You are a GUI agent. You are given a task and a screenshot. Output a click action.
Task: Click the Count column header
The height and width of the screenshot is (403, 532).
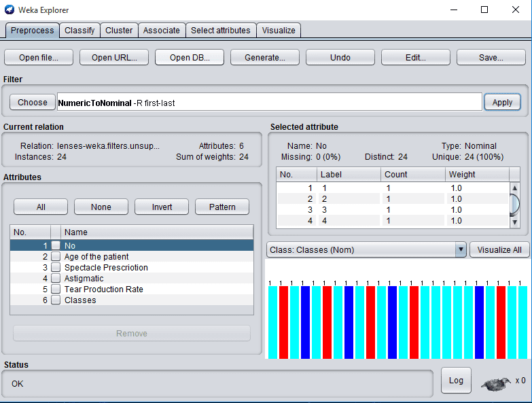point(413,175)
